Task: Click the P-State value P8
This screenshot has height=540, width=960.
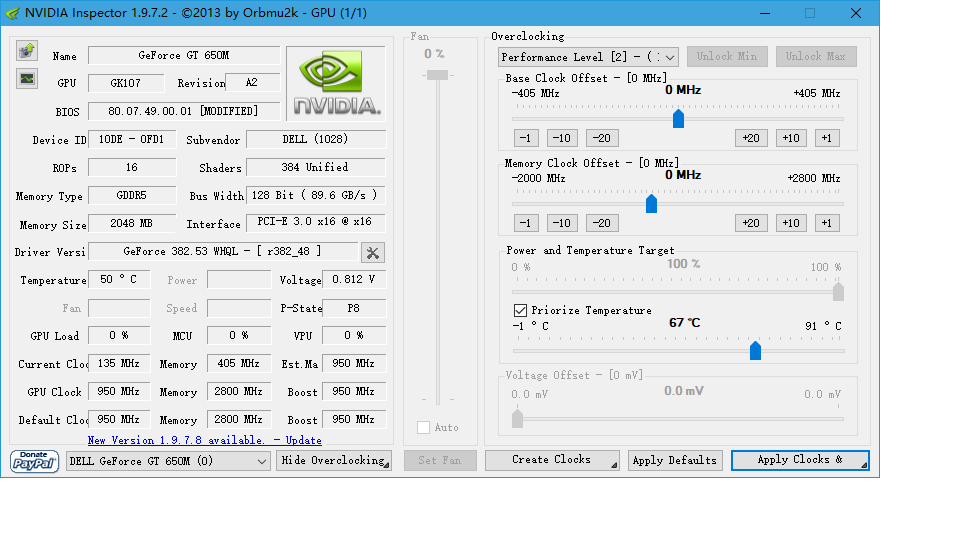Action: pyautogui.click(x=354, y=308)
